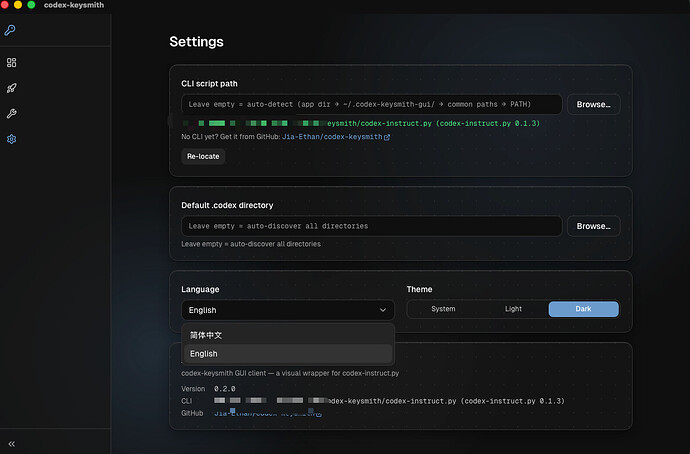Click the Version value 0.2.0
Viewport: 690px width, 454px height.
coord(224,389)
